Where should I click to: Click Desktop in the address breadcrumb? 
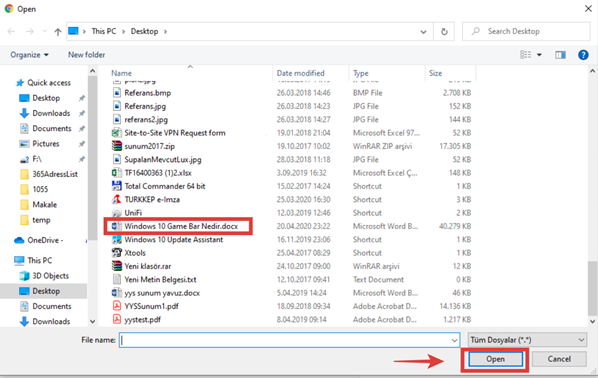tap(144, 32)
